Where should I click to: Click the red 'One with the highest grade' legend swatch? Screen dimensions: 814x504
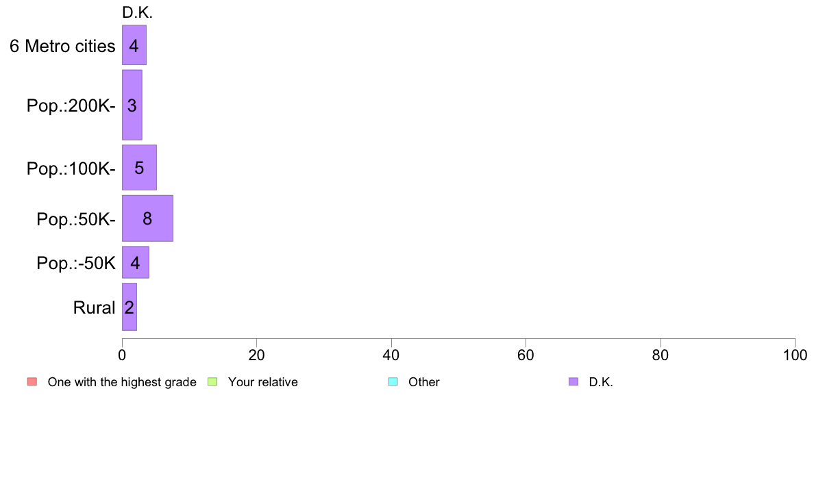point(32,381)
